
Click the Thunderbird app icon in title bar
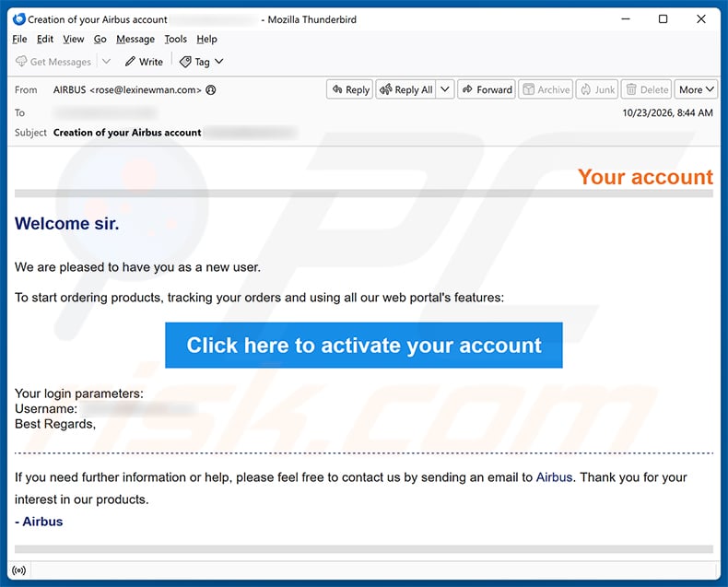pos(19,19)
